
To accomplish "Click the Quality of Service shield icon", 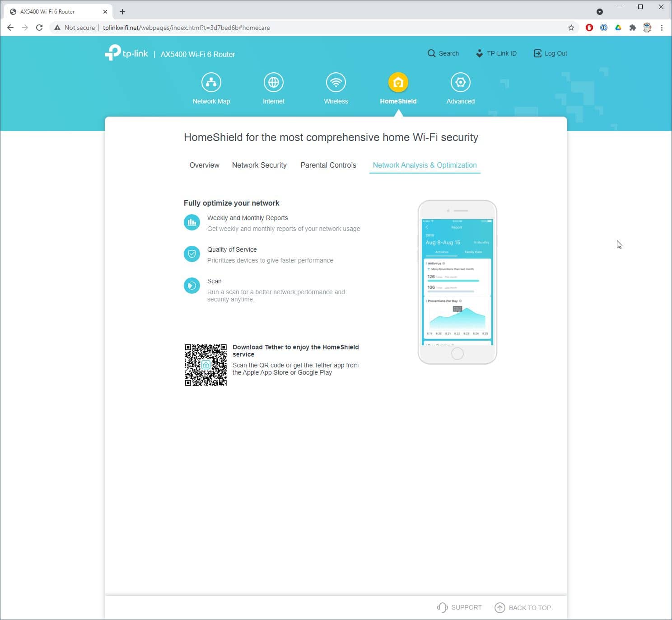I will tap(192, 254).
